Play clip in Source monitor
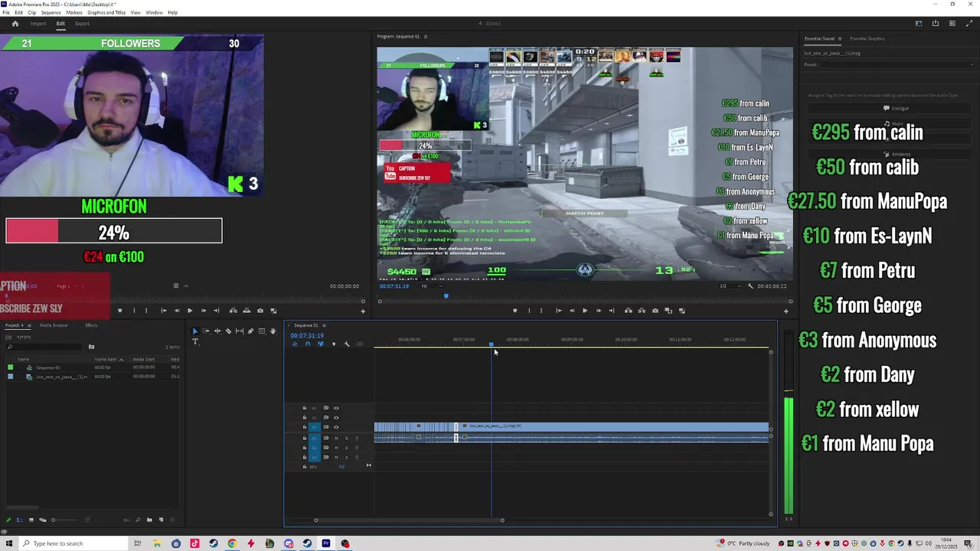The image size is (980, 551). click(190, 311)
